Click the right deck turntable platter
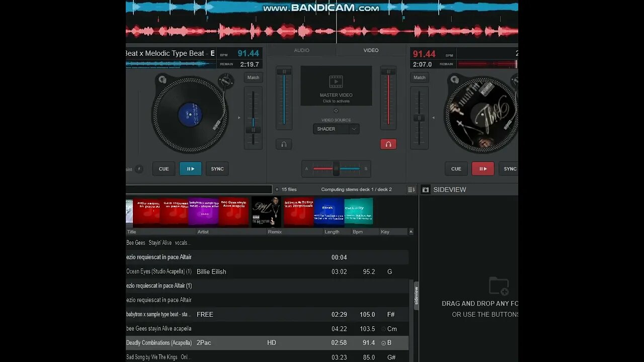 click(481, 115)
